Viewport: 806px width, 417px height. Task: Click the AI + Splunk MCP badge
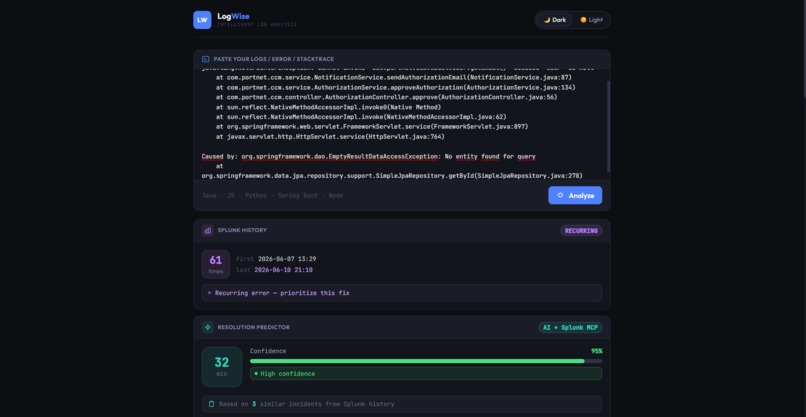click(x=570, y=328)
